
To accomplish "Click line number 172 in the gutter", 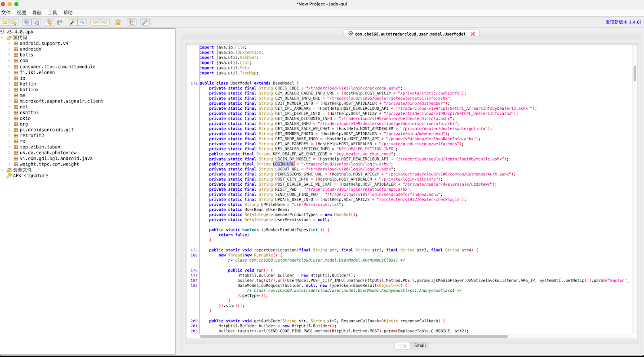I will 194,83.
